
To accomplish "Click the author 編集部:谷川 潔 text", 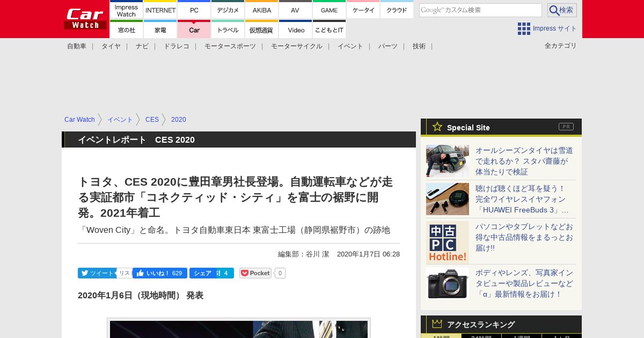I will pyautogui.click(x=303, y=254).
